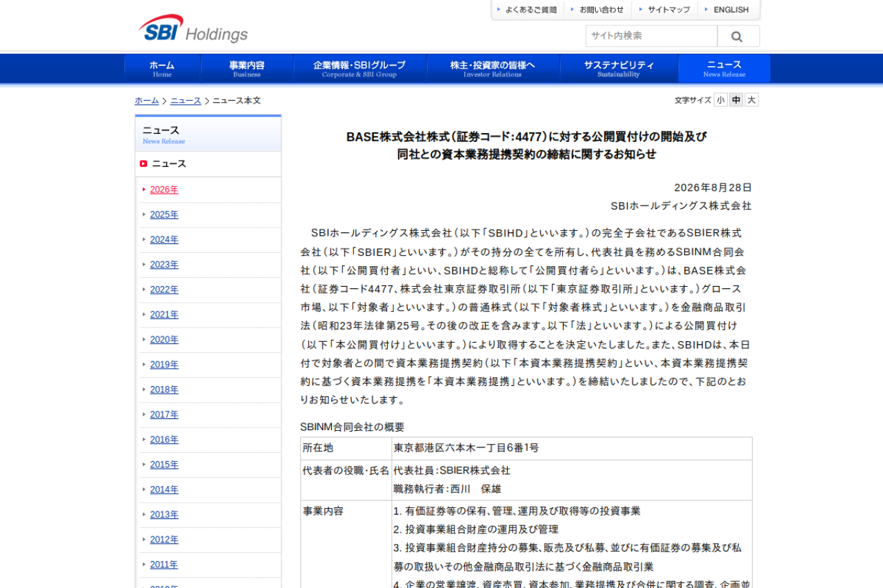
Task: Set font size to 小
Action: coord(721,100)
